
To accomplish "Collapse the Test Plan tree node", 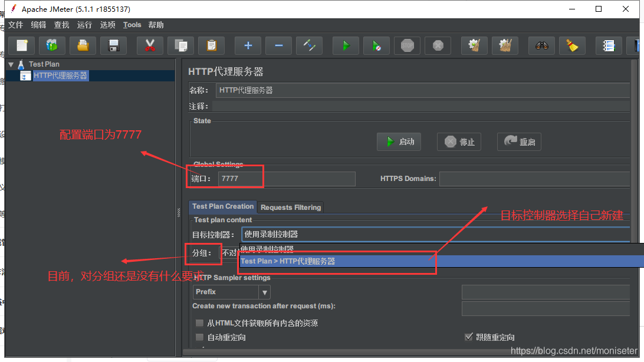I will tap(11, 64).
